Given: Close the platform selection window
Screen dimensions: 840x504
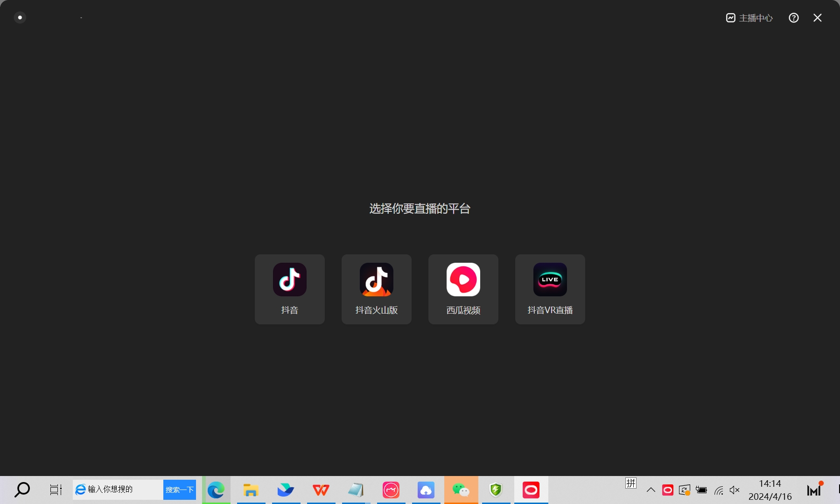Looking at the screenshot, I should (818, 18).
